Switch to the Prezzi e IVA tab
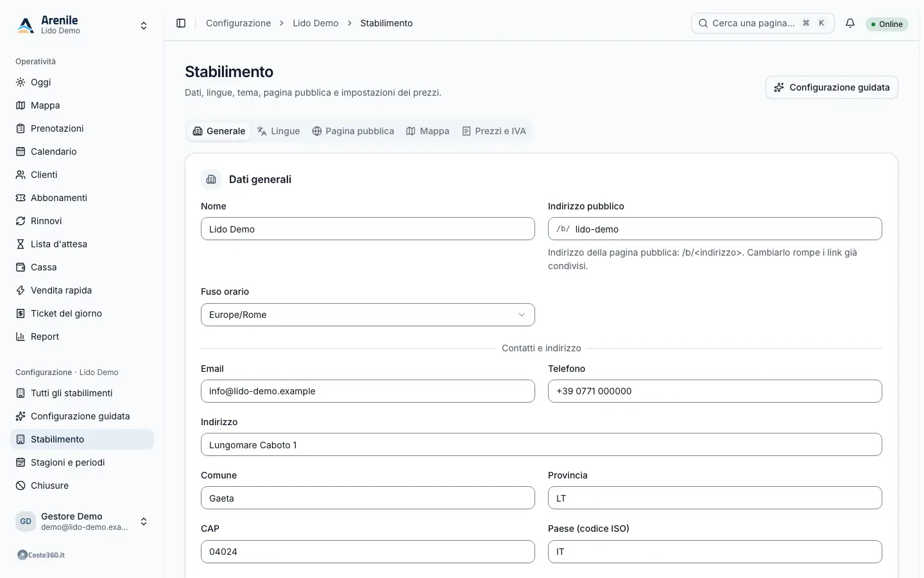Viewport: 924px width, 578px height. point(494,131)
